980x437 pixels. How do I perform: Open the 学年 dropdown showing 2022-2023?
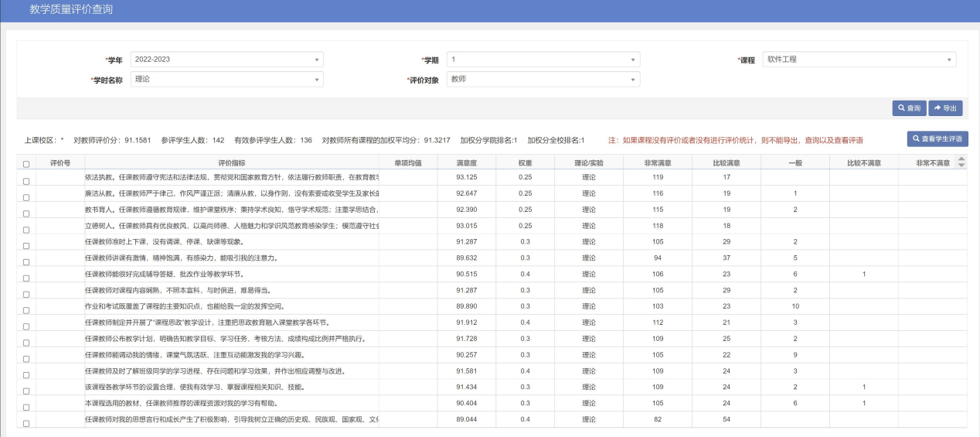coord(226,60)
